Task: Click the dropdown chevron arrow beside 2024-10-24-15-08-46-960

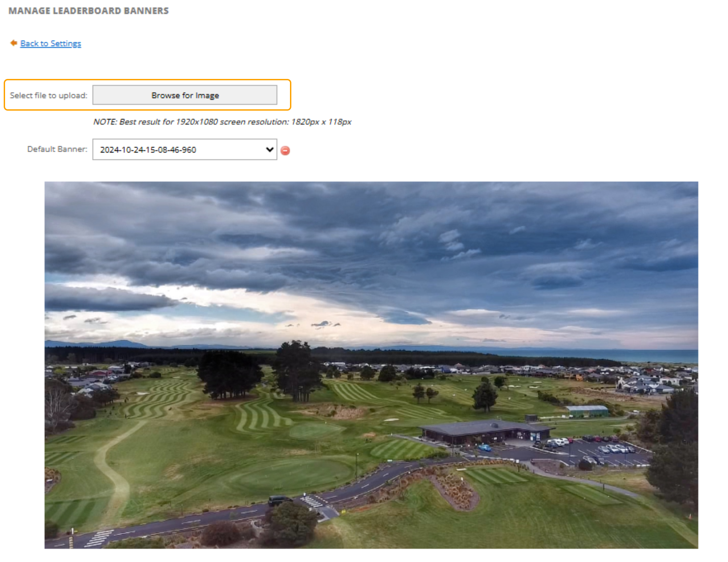Action: [269, 149]
